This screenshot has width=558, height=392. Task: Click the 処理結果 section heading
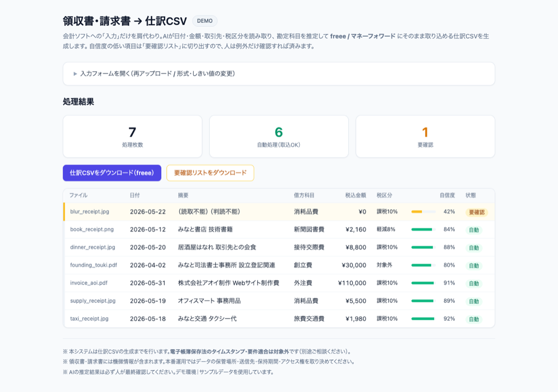78,101
